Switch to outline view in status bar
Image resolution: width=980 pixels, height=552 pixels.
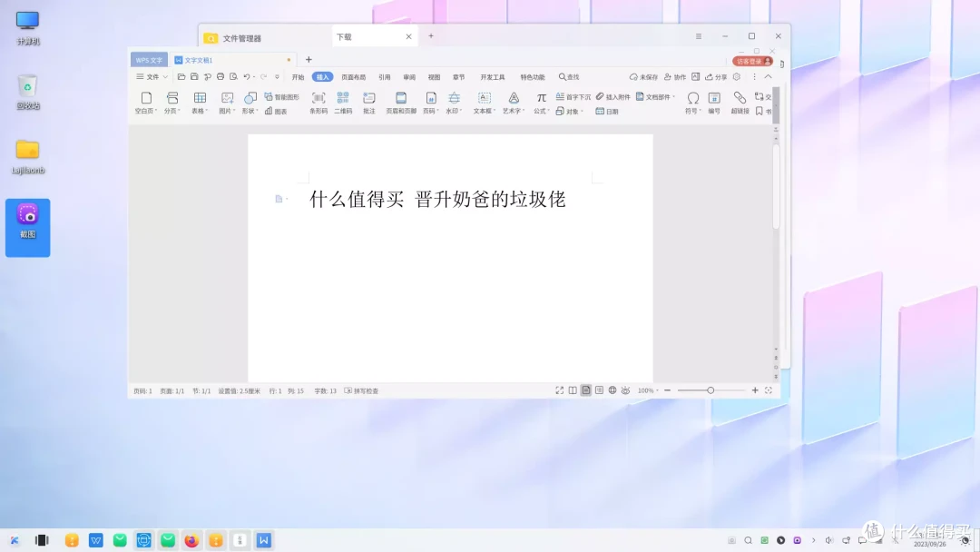tap(600, 390)
